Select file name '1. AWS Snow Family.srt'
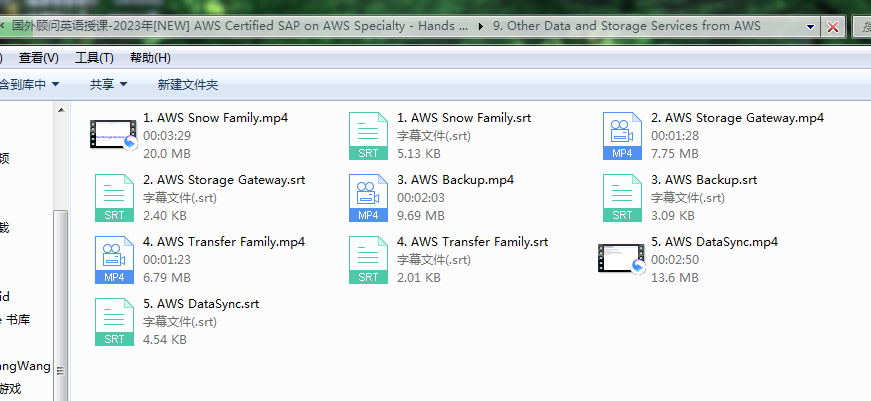The width and height of the screenshot is (871, 401). tap(464, 118)
